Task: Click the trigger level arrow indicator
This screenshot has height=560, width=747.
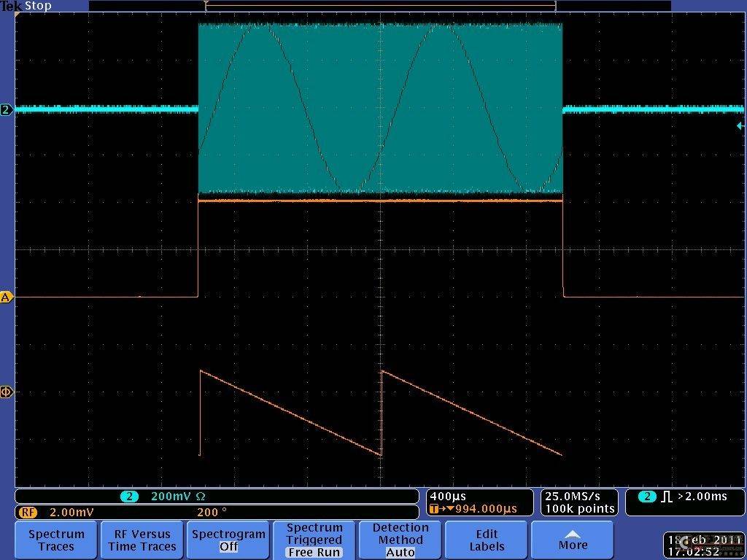Action: click(740, 125)
